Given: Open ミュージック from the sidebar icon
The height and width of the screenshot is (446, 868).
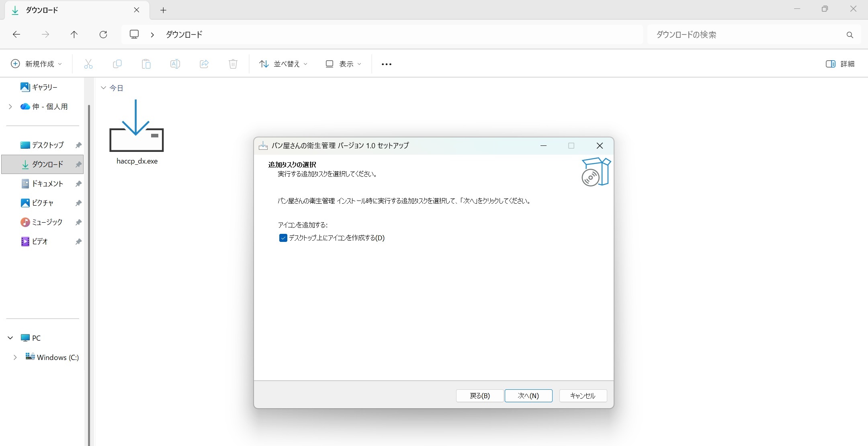Looking at the screenshot, I should [x=25, y=222].
